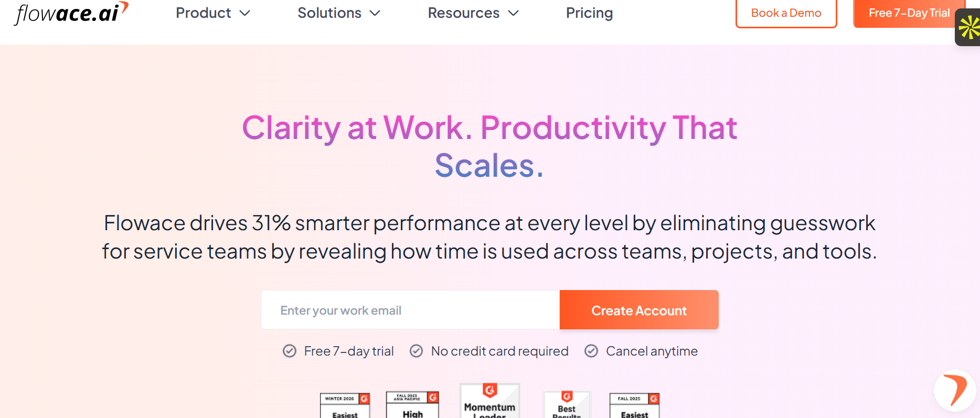Open the Pricing page
The image size is (980, 418).
tap(589, 13)
